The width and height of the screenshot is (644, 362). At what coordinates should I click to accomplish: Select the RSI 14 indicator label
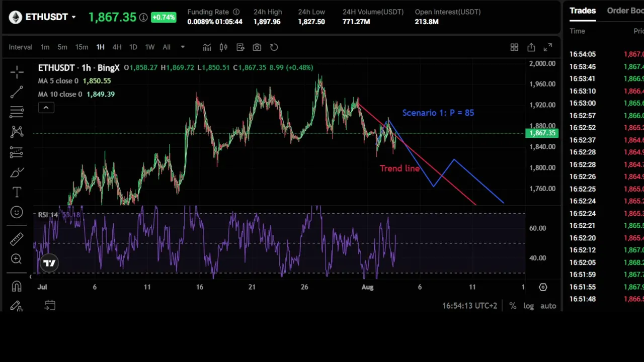(48, 215)
